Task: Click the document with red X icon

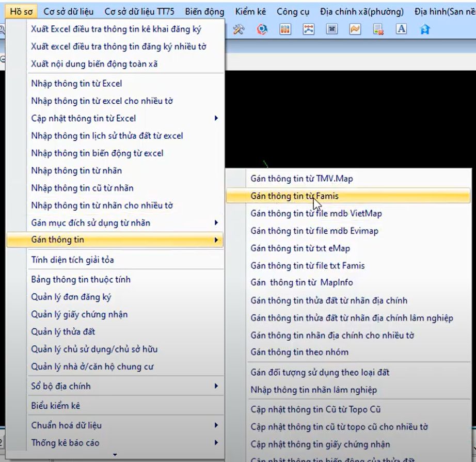Action: tap(378, 29)
